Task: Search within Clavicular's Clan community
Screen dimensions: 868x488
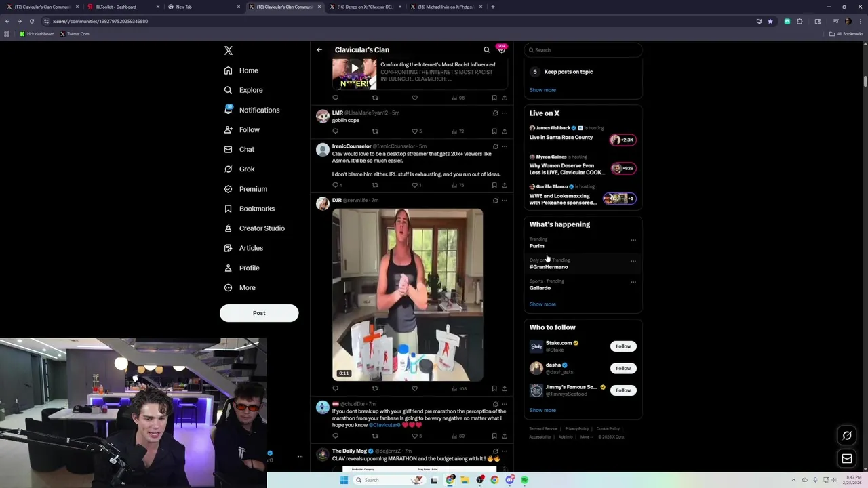Action: [486, 49]
